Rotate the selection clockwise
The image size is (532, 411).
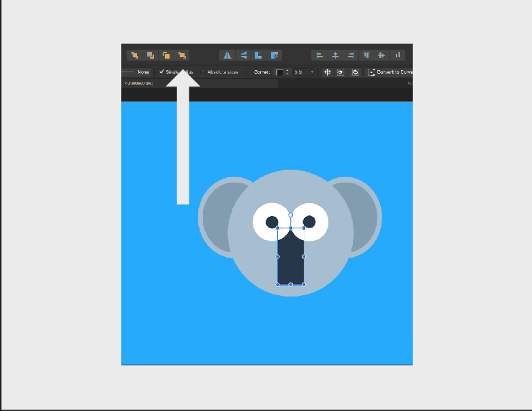(274, 55)
